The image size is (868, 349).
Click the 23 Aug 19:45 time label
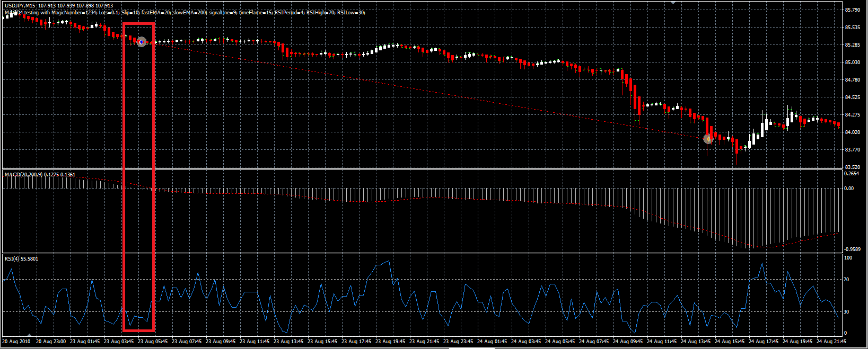[390, 342]
